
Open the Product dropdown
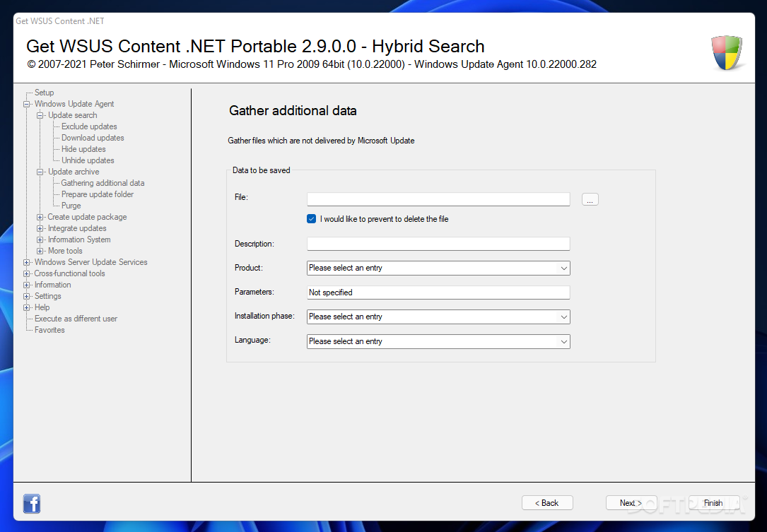pos(438,268)
